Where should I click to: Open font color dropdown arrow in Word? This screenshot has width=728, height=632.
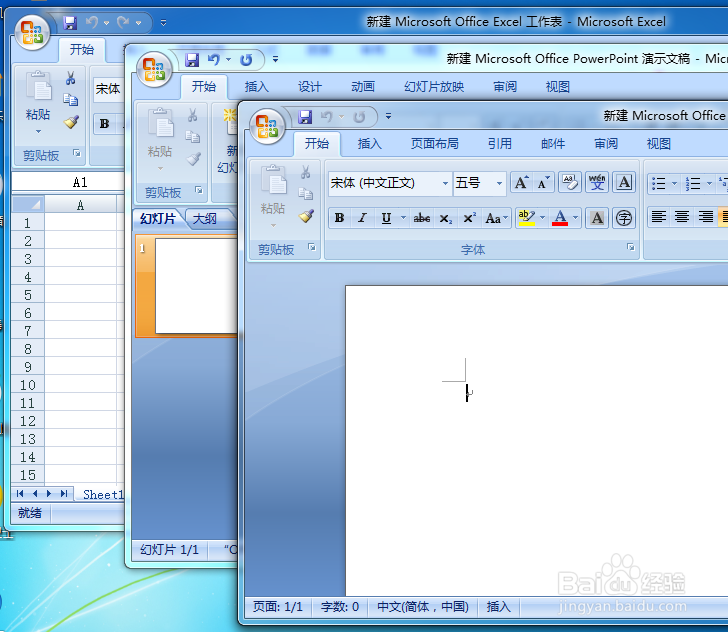(x=576, y=218)
